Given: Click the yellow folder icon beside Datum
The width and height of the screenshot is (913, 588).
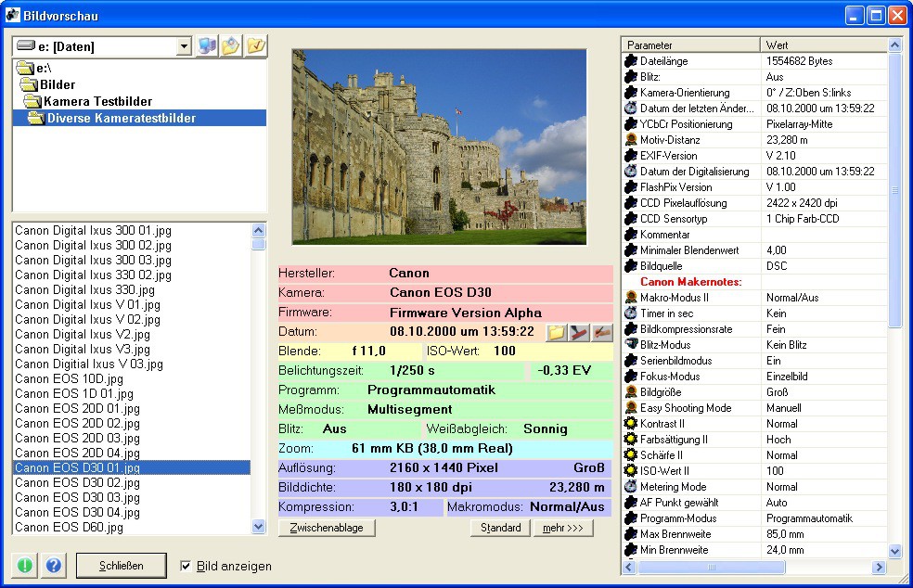Looking at the screenshot, I should pos(556,332).
